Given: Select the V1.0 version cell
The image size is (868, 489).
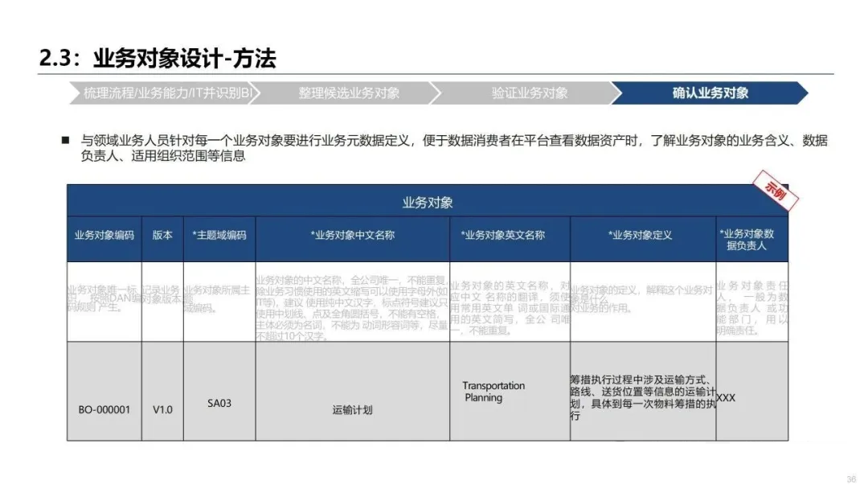Looking at the screenshot, I should click(x=162, y=409).
